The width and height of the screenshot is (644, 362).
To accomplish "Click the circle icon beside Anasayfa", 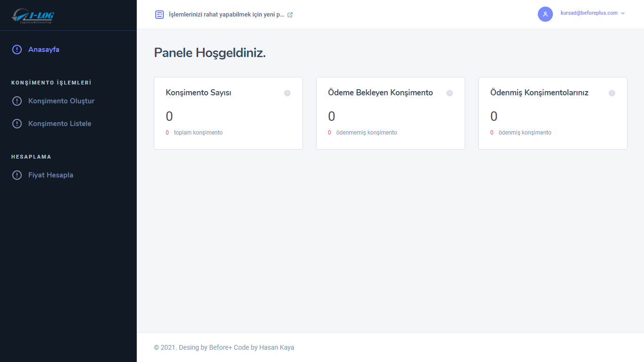I will (x=17, y=50).
